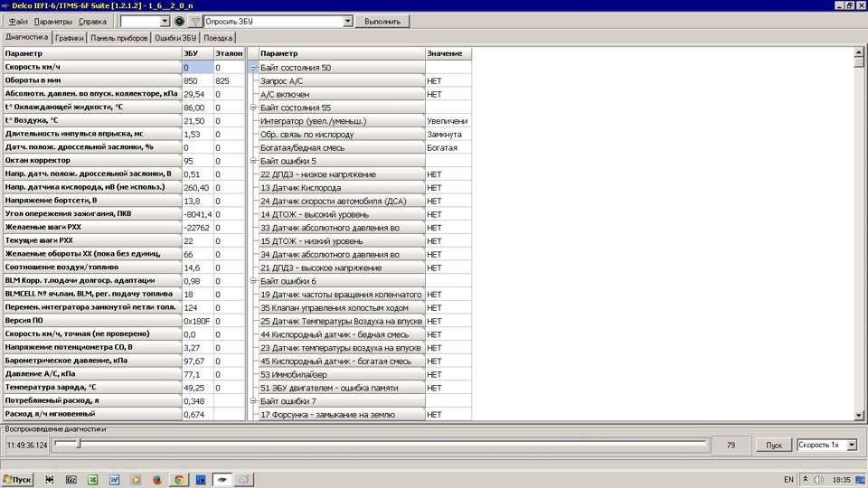Select the active Delco Suite taskbar button
The height and width of the screenshot is (488, 868).
tap(222, 480)
